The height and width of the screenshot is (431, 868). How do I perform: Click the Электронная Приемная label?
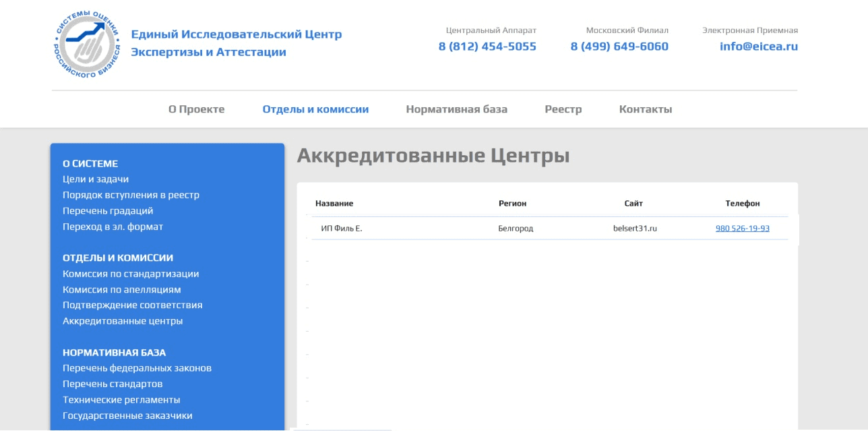[750, 30]
